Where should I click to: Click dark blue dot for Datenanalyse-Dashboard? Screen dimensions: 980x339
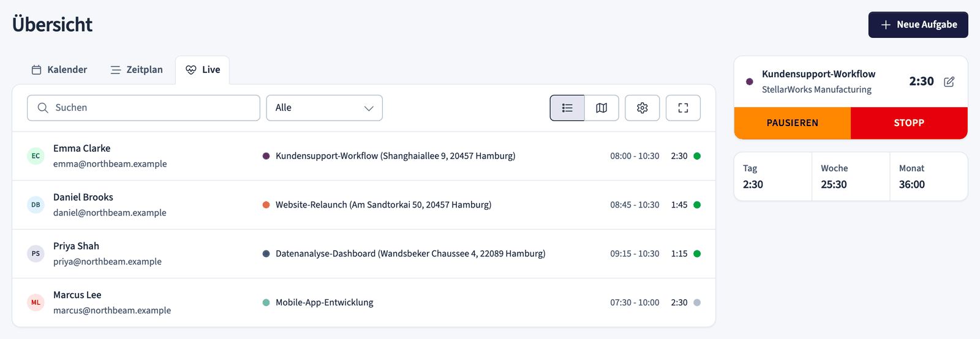tap(266, 254)
